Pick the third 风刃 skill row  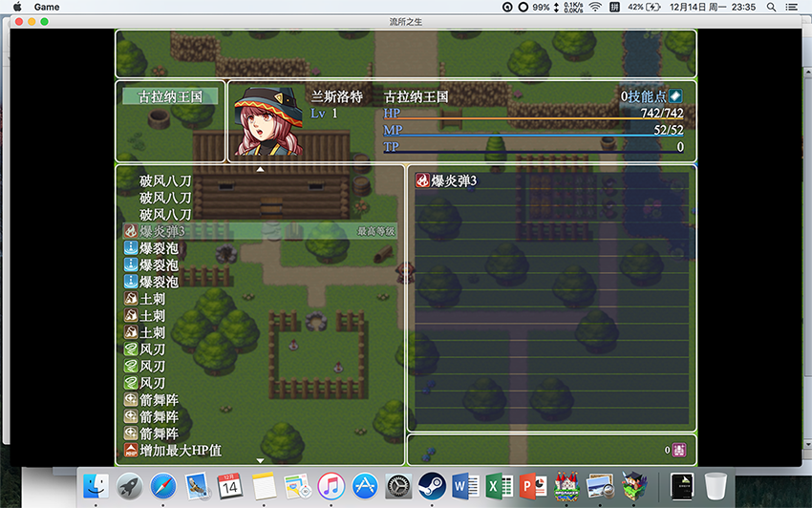[x=260, y=383]
